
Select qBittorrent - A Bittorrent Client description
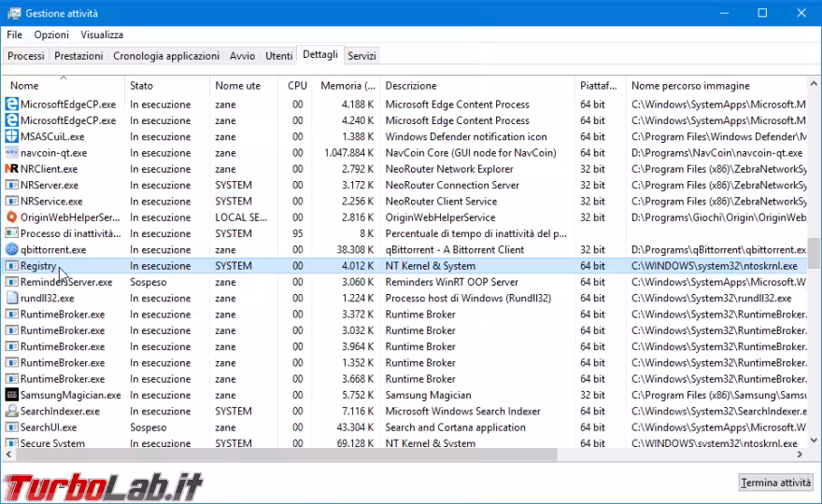tap(455, 250)
